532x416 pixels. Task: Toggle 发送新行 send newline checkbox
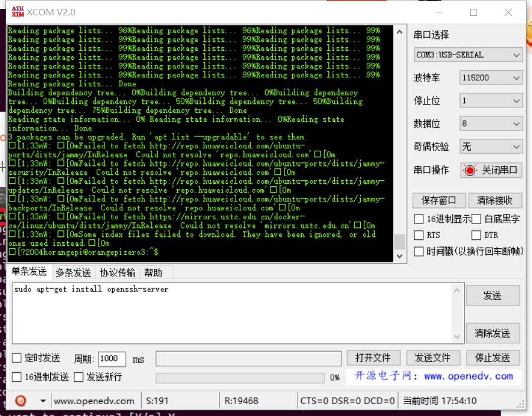point(79,377)
